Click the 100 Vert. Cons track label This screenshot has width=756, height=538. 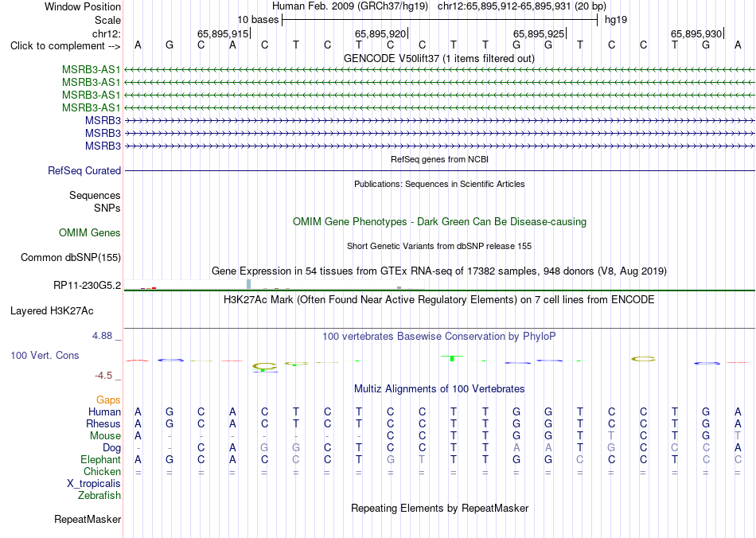point(45,355)
